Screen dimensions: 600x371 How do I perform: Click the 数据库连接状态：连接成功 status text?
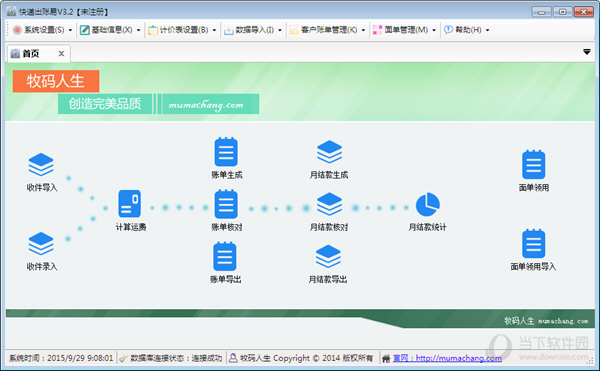pos(176,358)
